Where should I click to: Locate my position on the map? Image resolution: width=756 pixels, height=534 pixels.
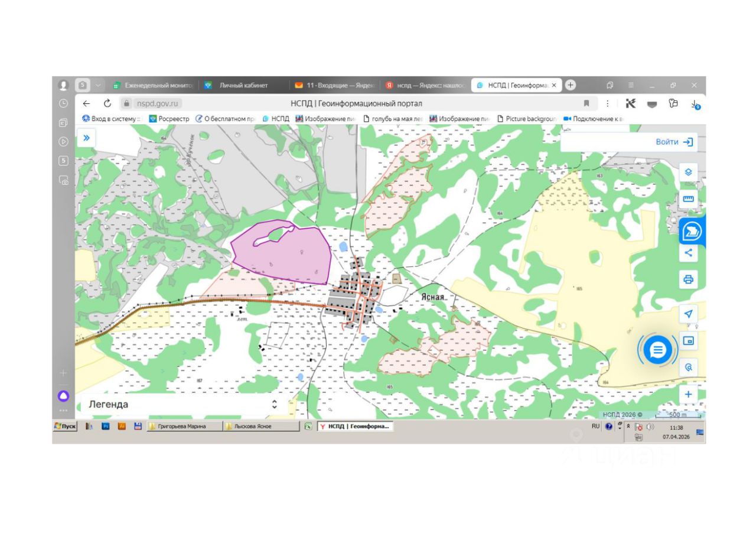(x=688, y=314)
